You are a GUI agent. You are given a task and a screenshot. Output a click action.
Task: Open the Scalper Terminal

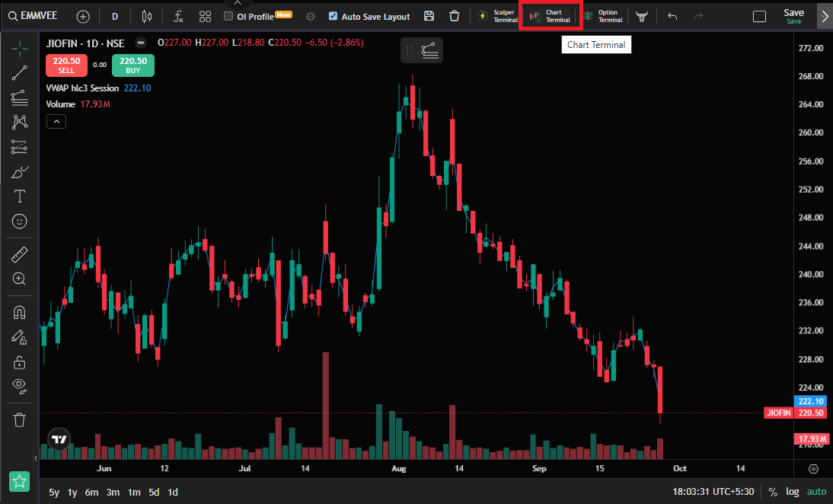[497, 16]
